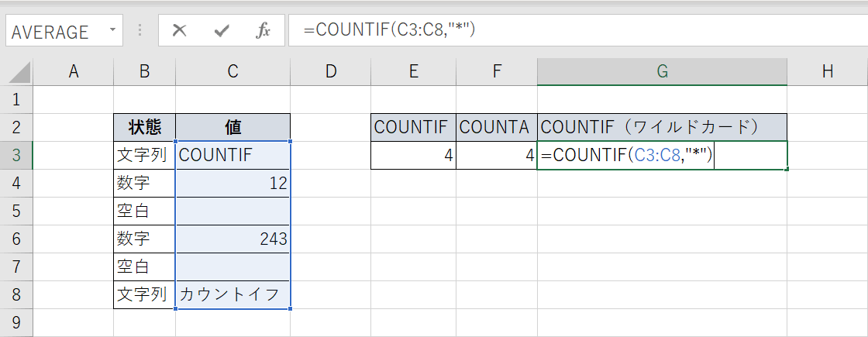Select column G header

pyautogui.click(x=662, y=72)
